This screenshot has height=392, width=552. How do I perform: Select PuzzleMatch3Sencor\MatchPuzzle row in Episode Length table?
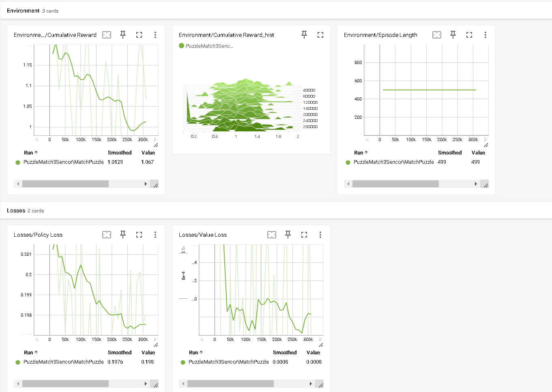tap(417, 162)
